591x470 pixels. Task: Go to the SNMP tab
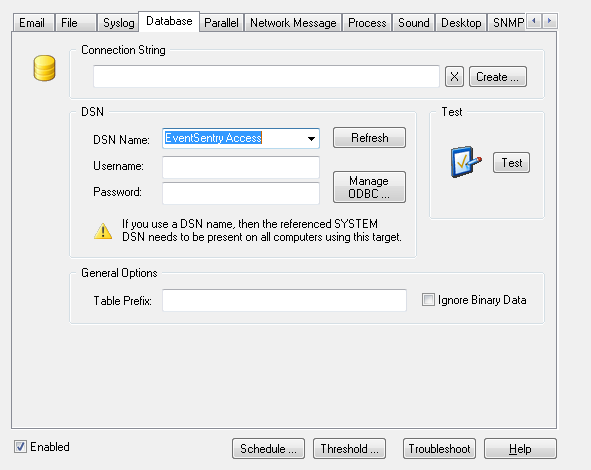pyautogui.click(x=508, y=23)
